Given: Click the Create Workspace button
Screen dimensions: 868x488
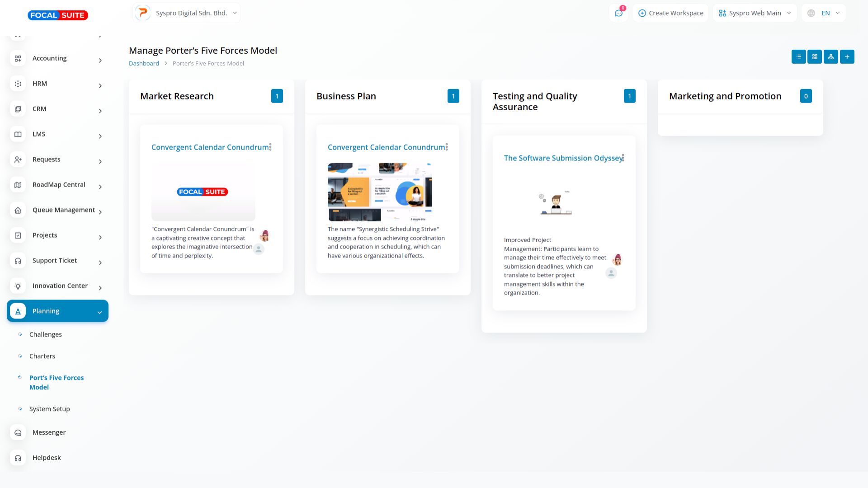Looking at the screenshot, I should click(670, 13).
